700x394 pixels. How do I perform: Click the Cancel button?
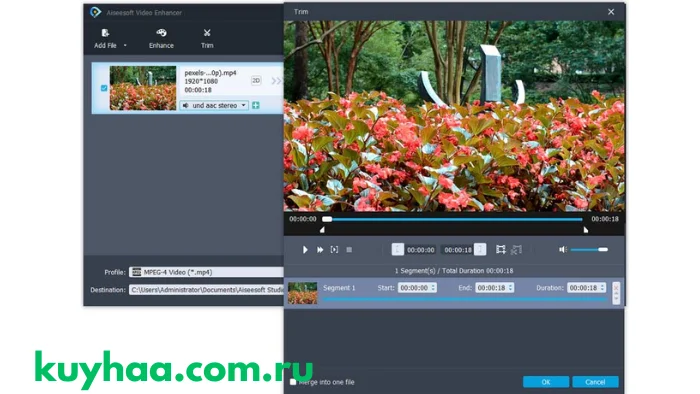595,382
